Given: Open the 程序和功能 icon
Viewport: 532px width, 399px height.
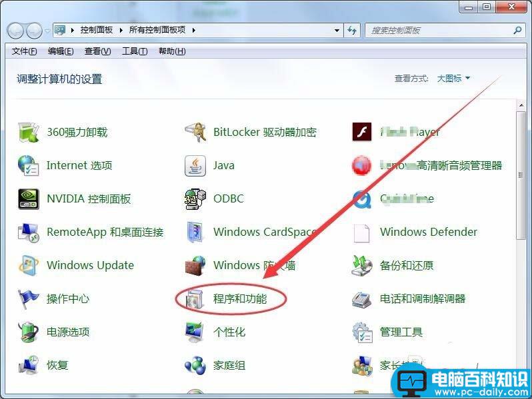Looking at the screenshot, I should pyautogui.click(x=195, y=300).
